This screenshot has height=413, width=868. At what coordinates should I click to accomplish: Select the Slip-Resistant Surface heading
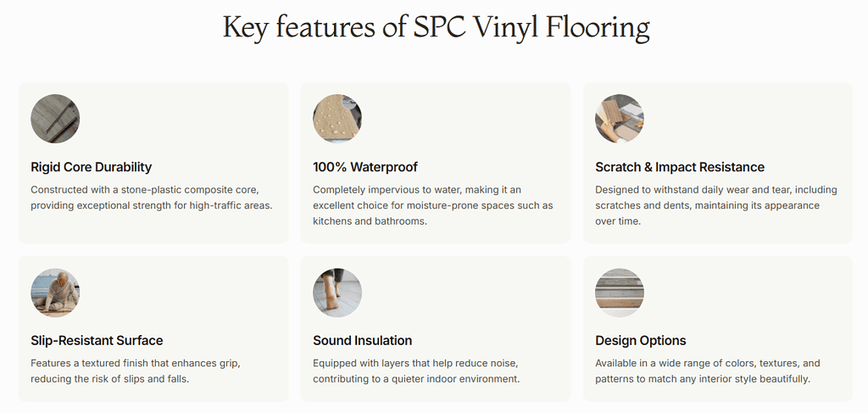pos(97,341)
